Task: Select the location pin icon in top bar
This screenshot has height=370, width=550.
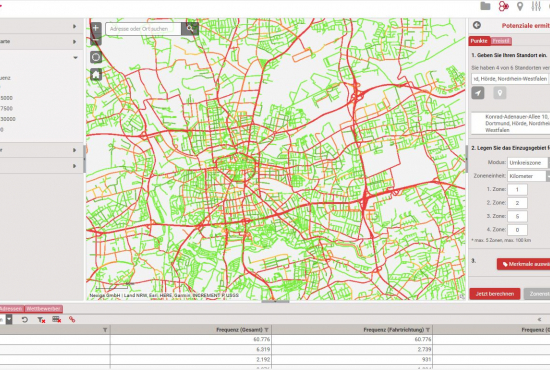Action: coord(520,6)
